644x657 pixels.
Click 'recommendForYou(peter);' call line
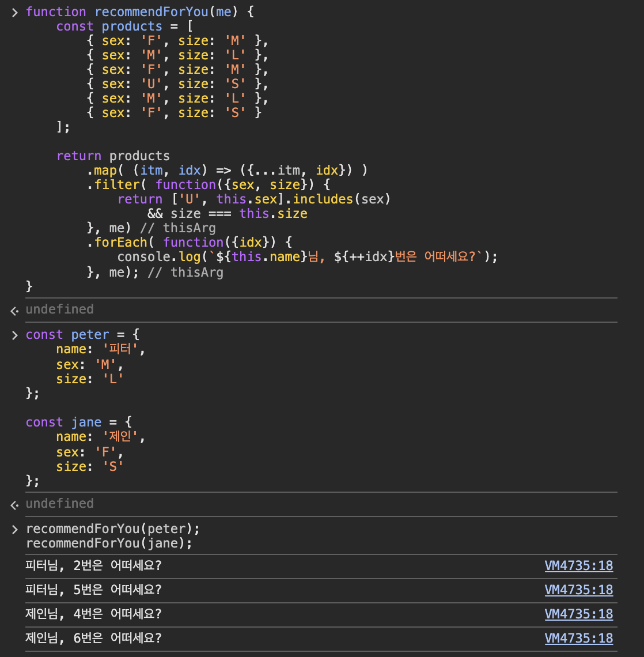pyautogui.click(x=113, y=529)
